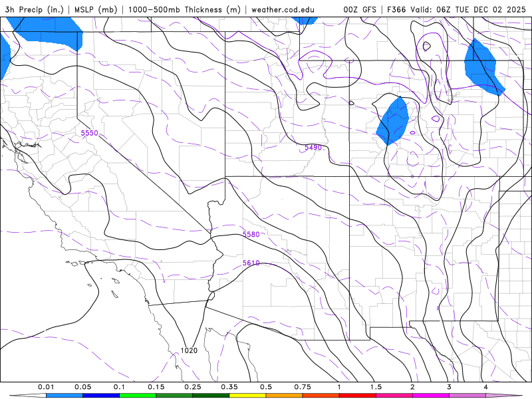This screenshot has width=532, height=399.
Task: Click the 5550 thickness contour label
Action: (x=89, y=133)
